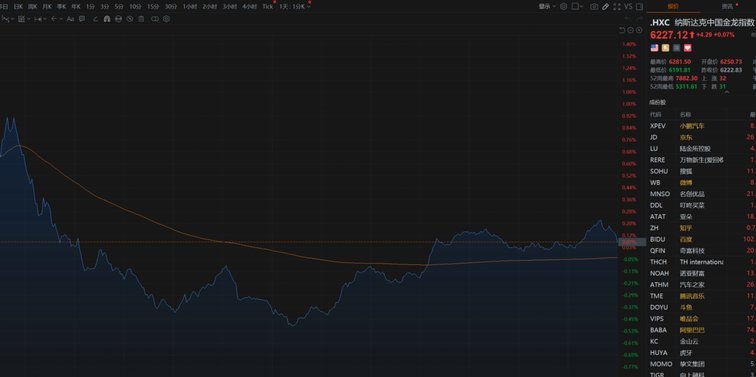The image size is (756, 377).
Task: Toggle hide all drawings icon
Action: coord(130,19)
